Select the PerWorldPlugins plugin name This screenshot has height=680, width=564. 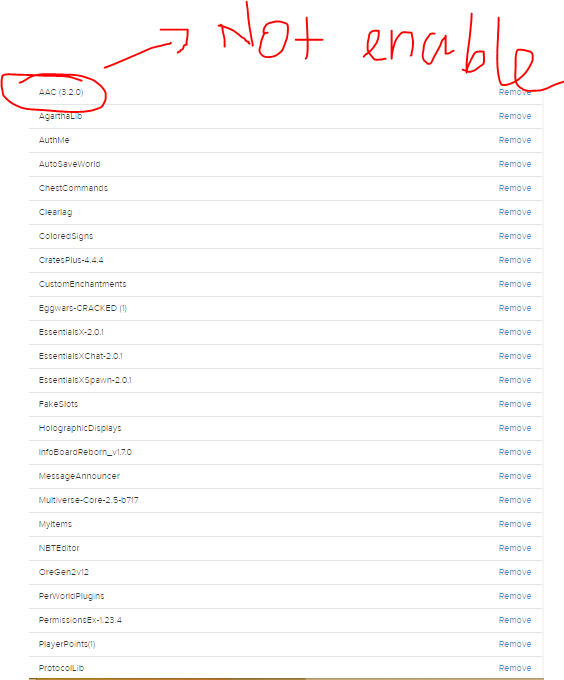tap(72, 596)
